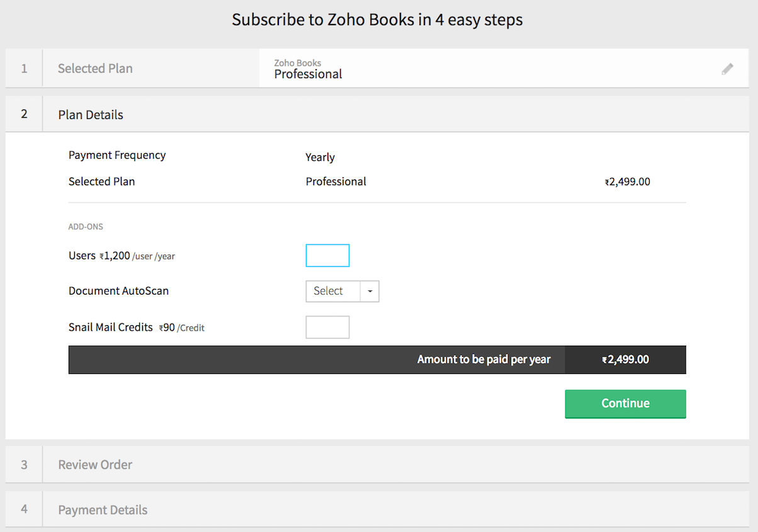Click the total amount ₹2,499.00 in dark bar

coord(625,359)
